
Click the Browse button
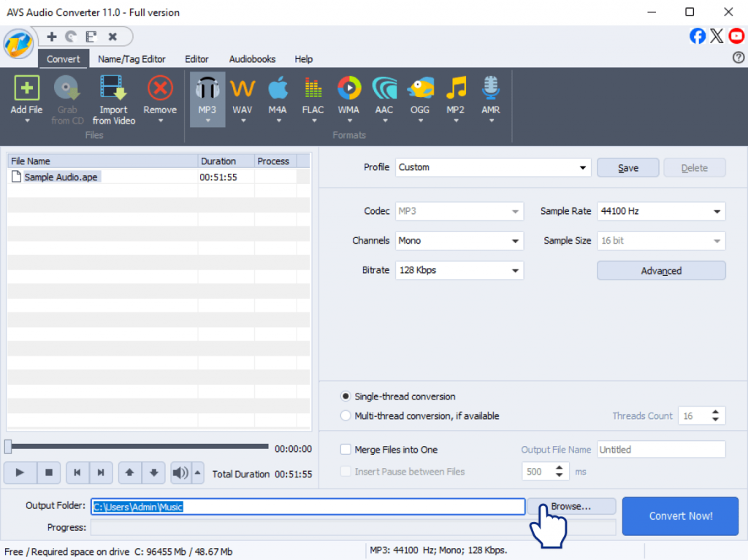(x=571, y=507)
